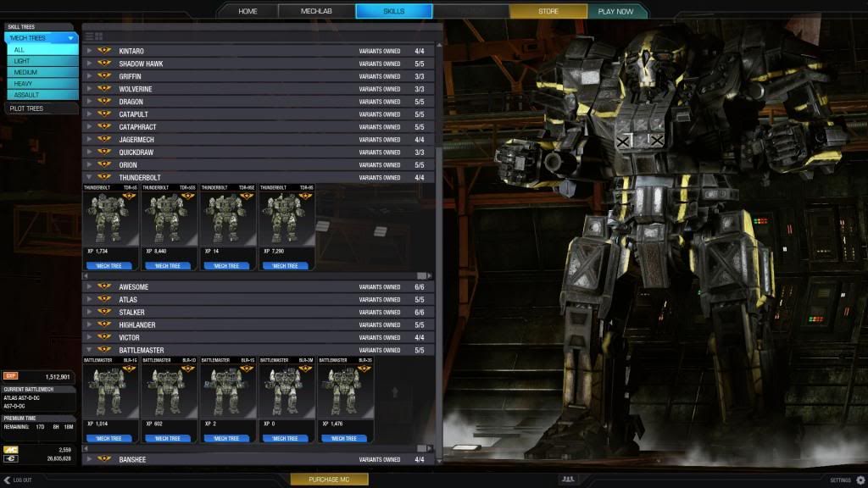Click mastery badge on Thunderbolt card with XP 8,440

(188, 197)
